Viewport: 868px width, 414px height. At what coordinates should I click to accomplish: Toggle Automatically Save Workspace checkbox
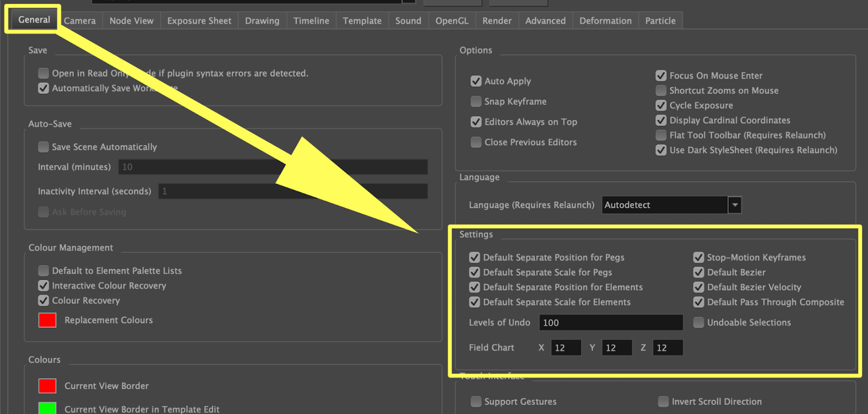(43, 88)
